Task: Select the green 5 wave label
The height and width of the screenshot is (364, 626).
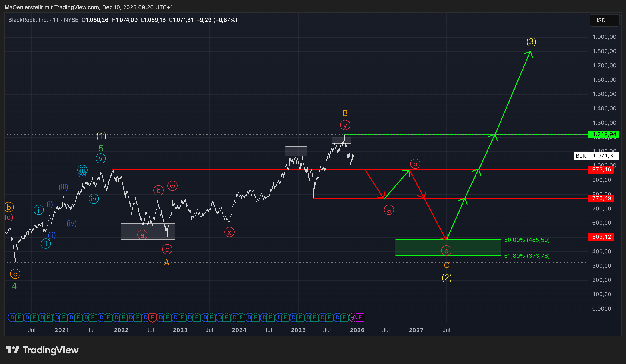Action: click(x=101, y=148)
